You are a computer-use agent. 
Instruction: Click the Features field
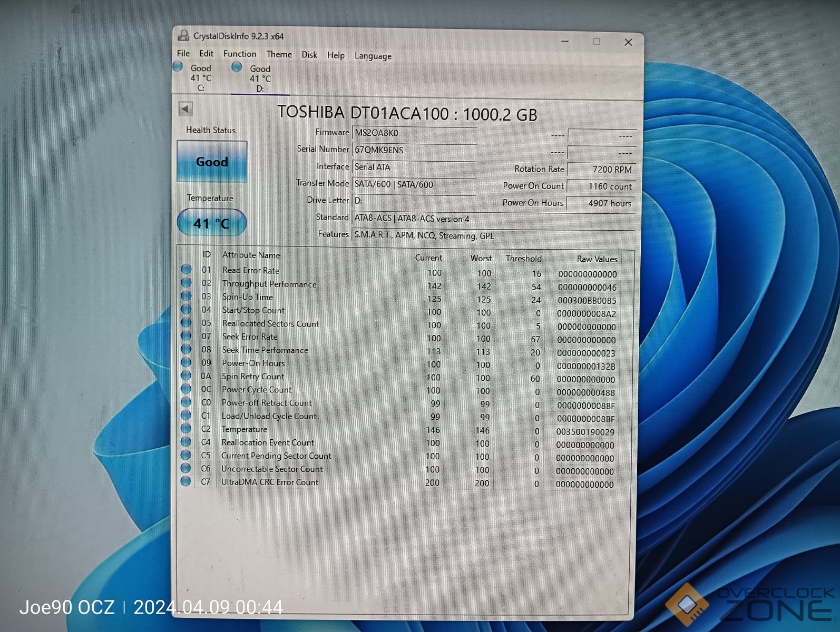(493, 235)
